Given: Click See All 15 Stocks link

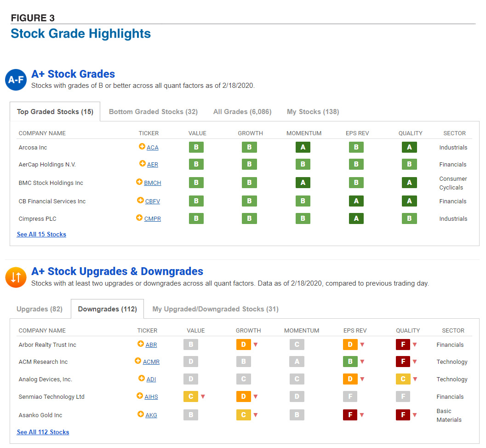Looking at the screenshot, I should (x=41, y=235).
